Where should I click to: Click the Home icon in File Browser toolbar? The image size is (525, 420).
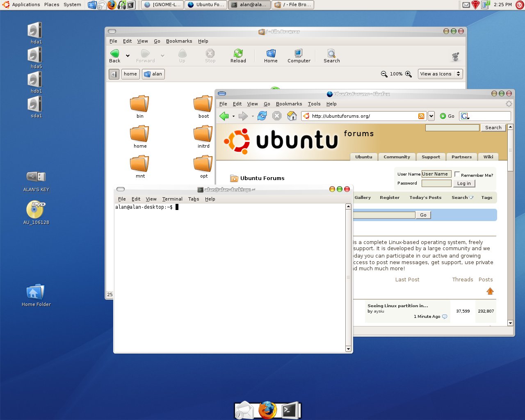[x=271, y=56]
